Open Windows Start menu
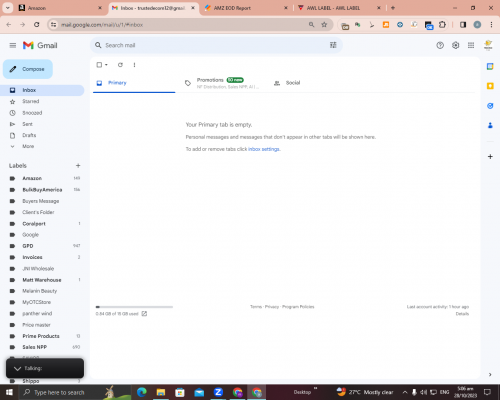This screenshot has width=500, height=400. [9, 392]
